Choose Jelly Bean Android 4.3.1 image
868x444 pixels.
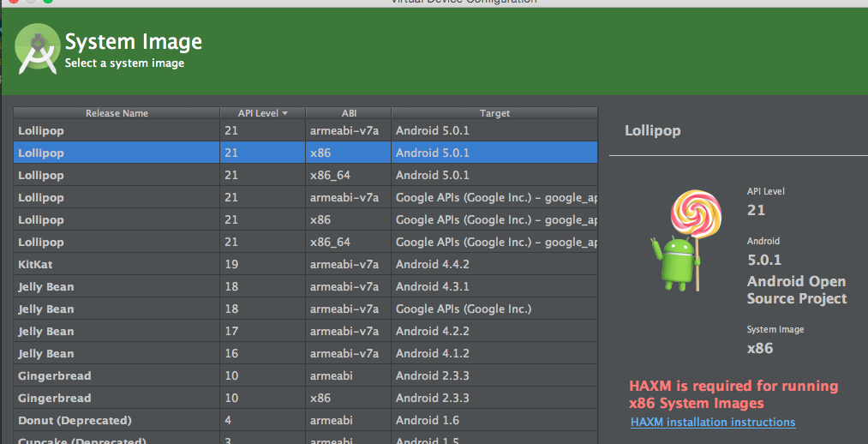[306, 287]
